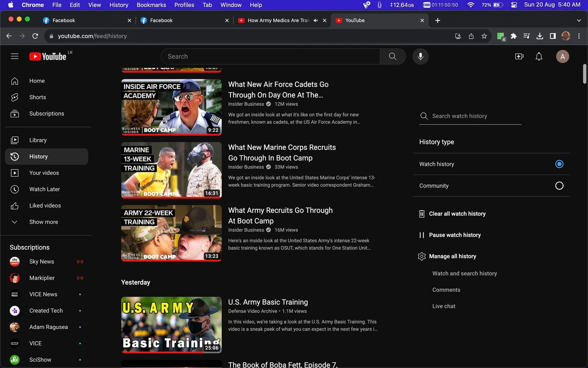Select the Community radio button
The width and height of the screenshot is (588, 368).
point(559,186)
